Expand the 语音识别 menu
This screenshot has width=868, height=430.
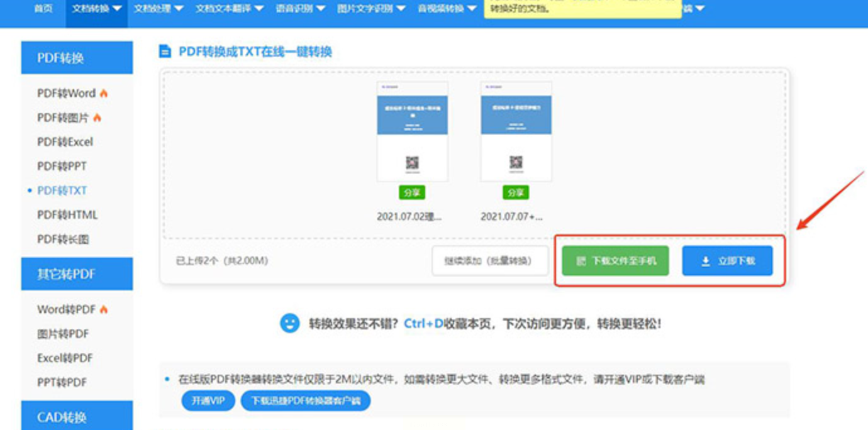[x=300, y=9]
